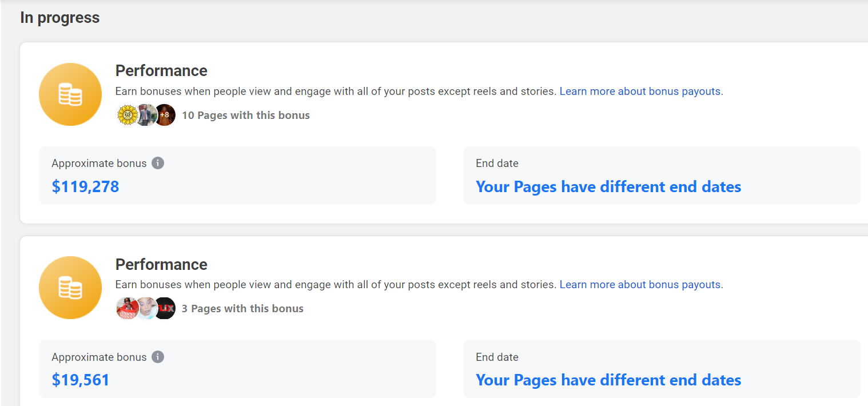868x406 pixels.
Task: Click info icon beside $19,561 approximate bonus
Action: click(x=158, y=357)
